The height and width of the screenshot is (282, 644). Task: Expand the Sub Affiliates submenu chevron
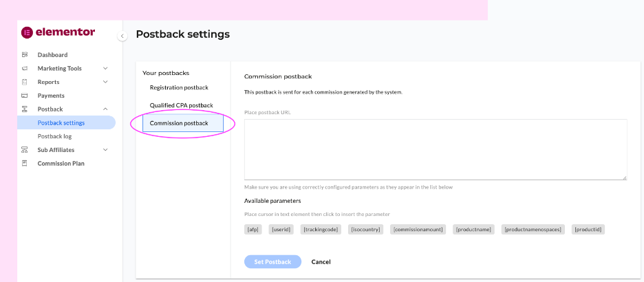(105, 150)
